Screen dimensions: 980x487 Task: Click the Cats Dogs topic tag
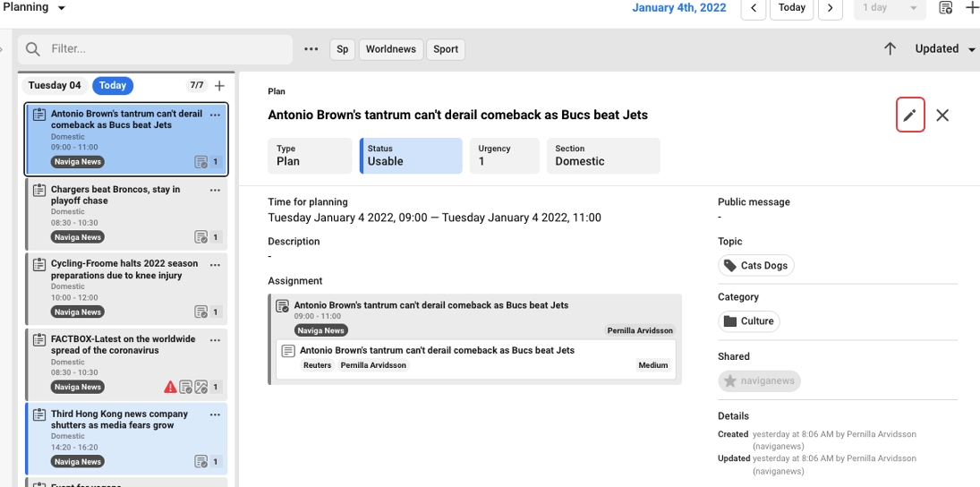click(756, 266)
